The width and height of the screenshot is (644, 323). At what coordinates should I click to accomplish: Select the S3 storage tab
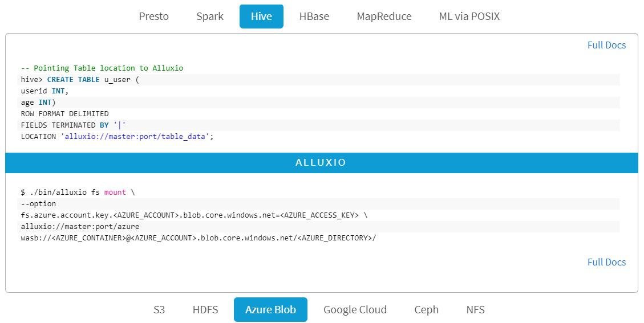[x=159, y=310]
